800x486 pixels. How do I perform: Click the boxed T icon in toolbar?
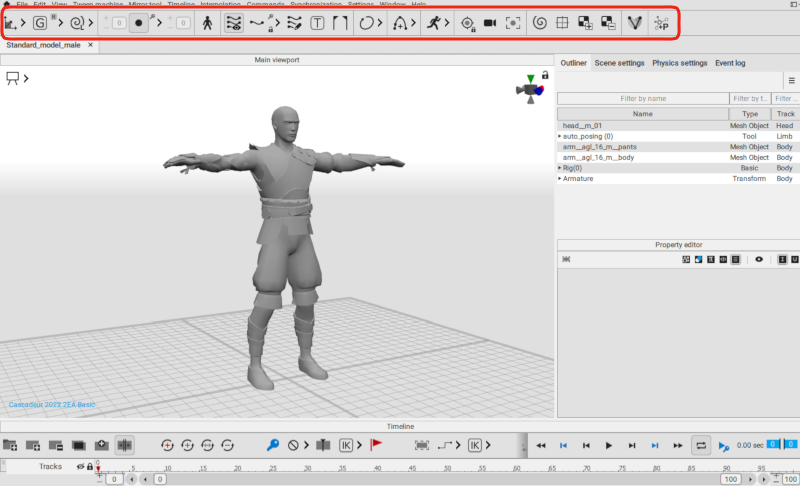[x=317, y=23]
